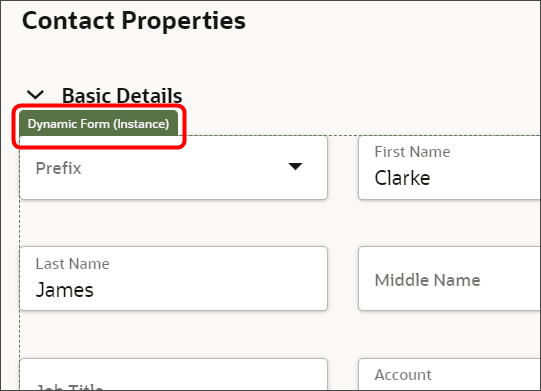
Task: Click the Prefix placeholder text
Action: point(58,168)
